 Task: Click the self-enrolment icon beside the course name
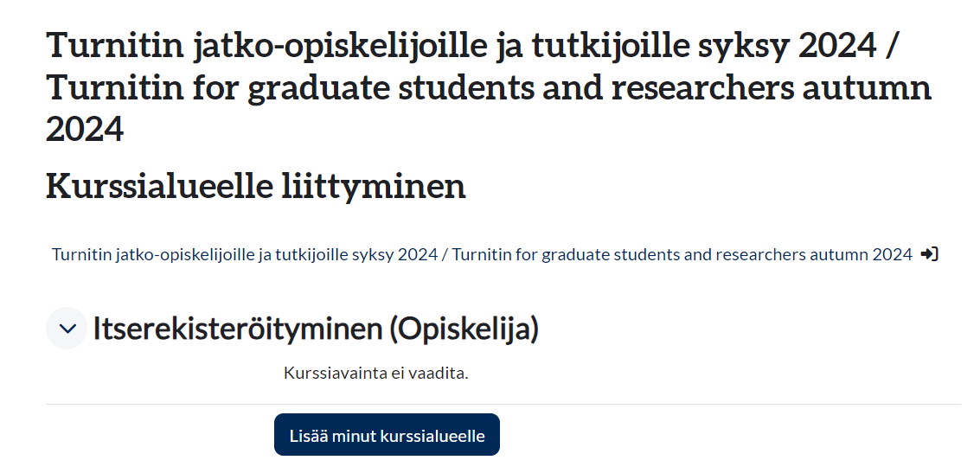930,254
